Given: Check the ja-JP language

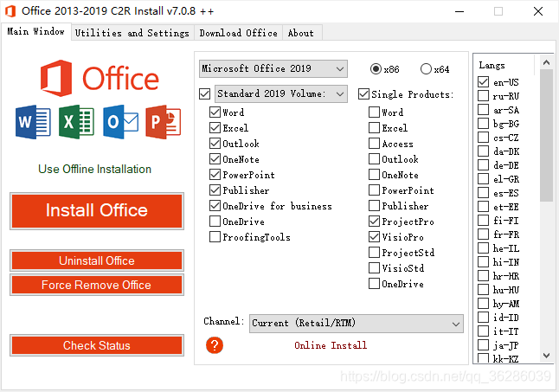Looking at the screenshot, I should (x=483, y=345).
